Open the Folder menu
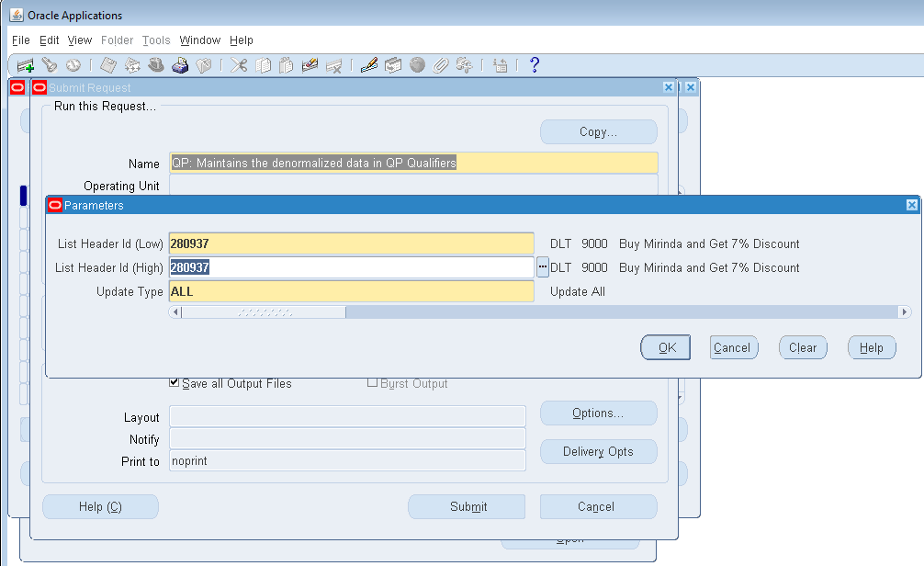This screenshot has height=566, width=924. pos(117,40)
